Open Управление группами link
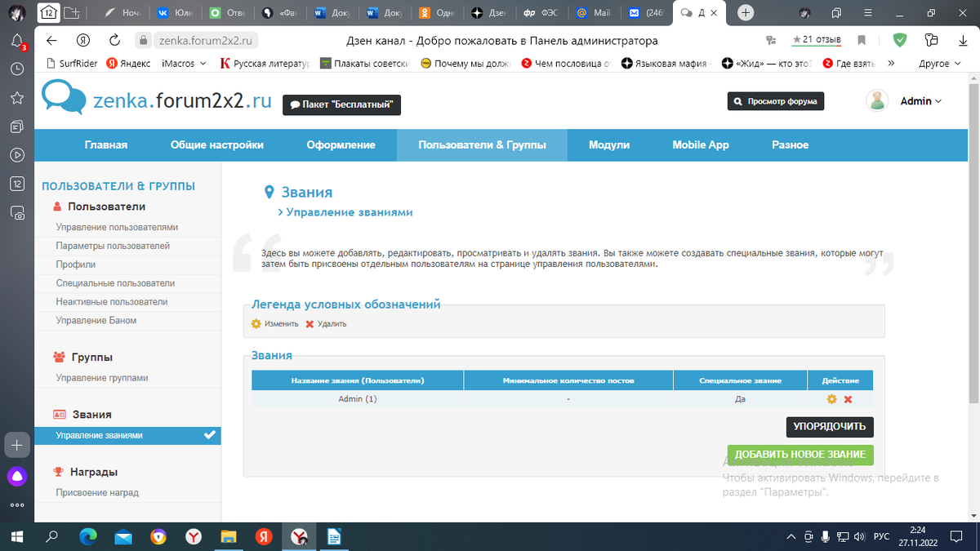 pos(102,378)
